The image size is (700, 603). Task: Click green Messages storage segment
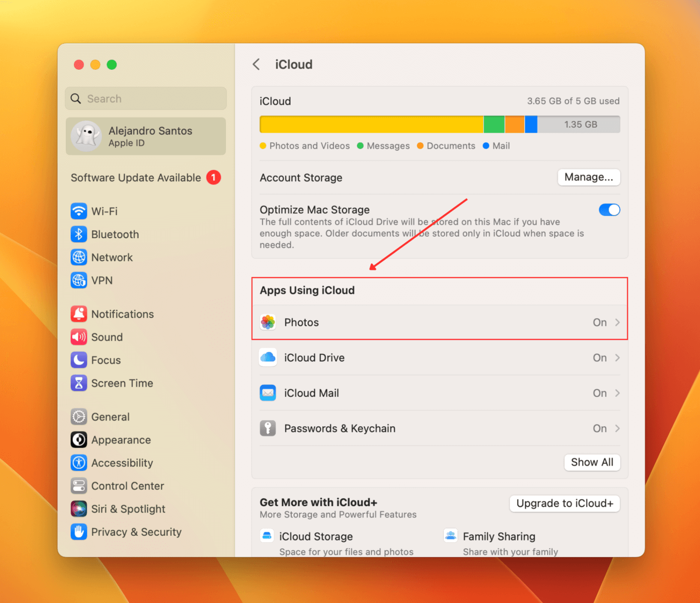[x=494, y=124]
